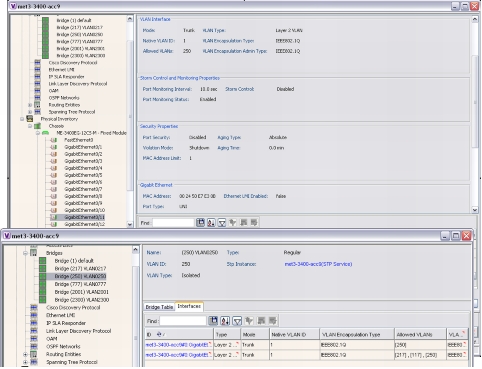Select FastEthernet0 in upper tree

click(x=79, y=140)
